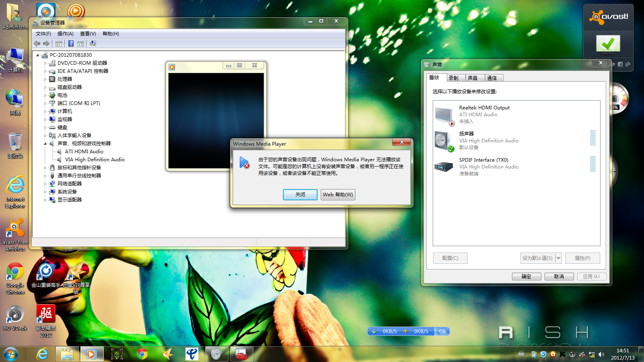Expand the 端口 (COM 和 LPT) node
Screen dimensions: 644x362
tap(45, 103)
